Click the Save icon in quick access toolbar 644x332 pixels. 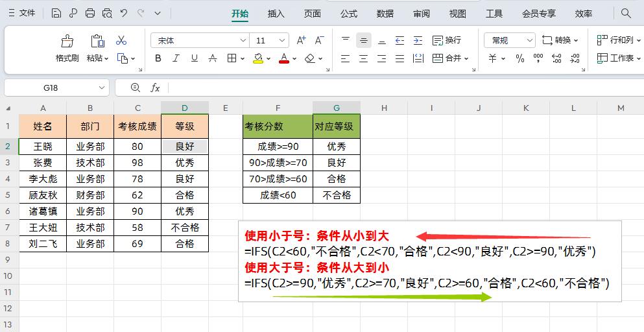[56, 13]
